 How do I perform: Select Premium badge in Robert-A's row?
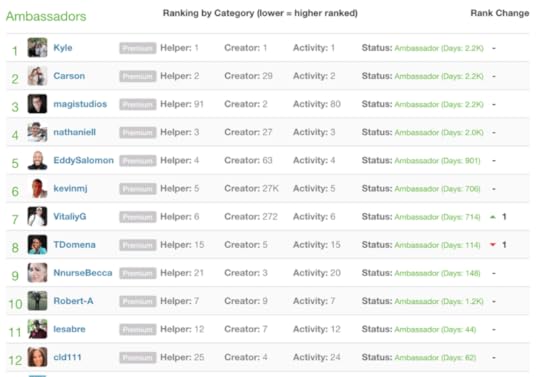tap(138, 302)
